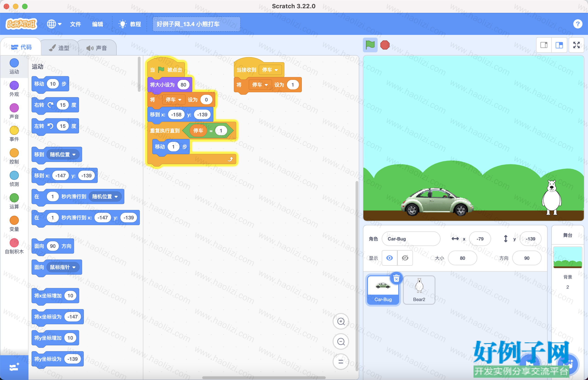The width and height of the screenshot is (588, 380).
Task: Open 随机位置 dropdown in 移到 block
Action: point(63,154)
